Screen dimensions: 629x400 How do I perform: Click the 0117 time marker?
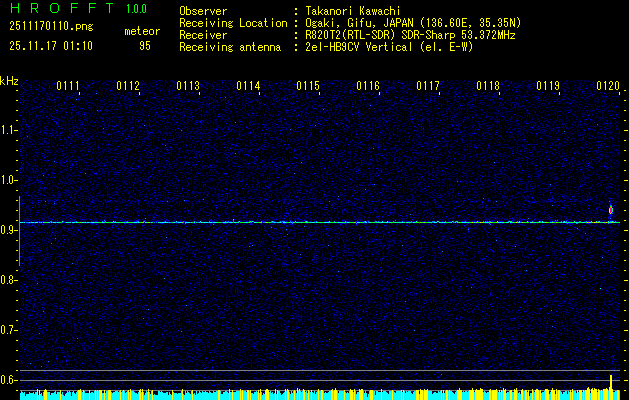tap(428, 86)
